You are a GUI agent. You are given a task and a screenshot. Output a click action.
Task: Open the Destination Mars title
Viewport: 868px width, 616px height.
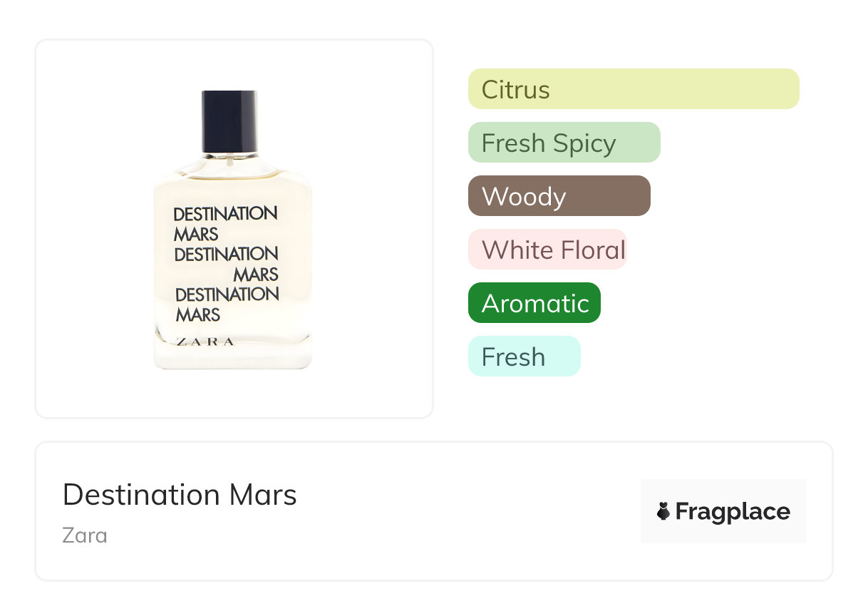(x=180, y=495)
